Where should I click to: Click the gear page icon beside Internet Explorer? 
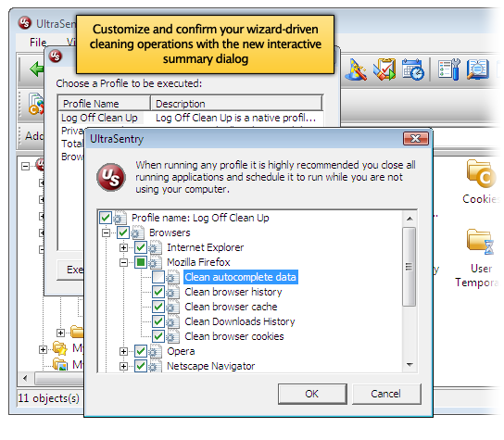point(156,247)
